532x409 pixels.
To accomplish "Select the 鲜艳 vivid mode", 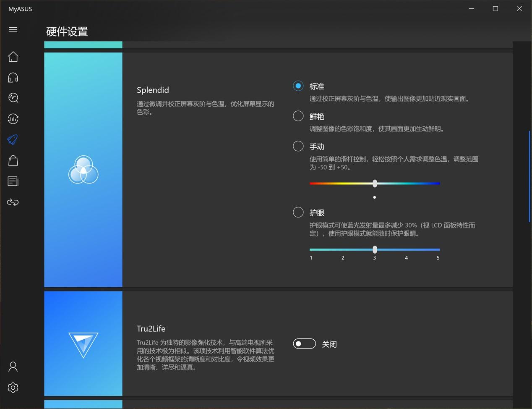I will [298, 116].
